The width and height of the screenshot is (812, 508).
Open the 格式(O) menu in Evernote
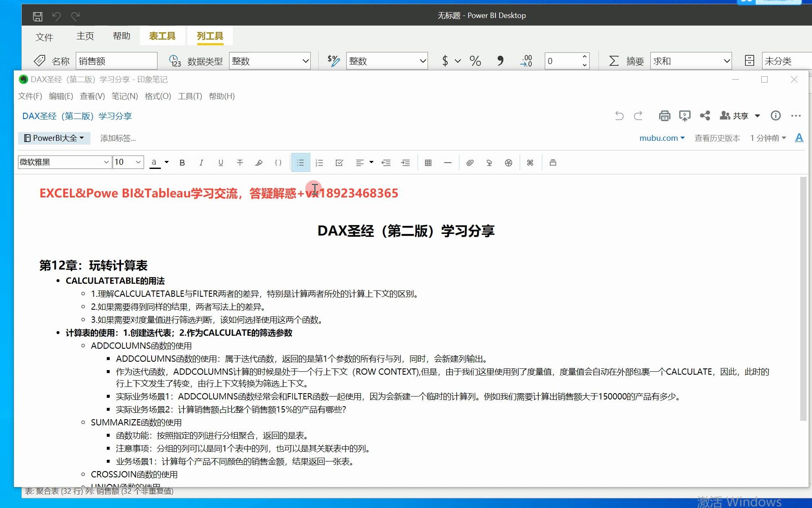(157, 96)
